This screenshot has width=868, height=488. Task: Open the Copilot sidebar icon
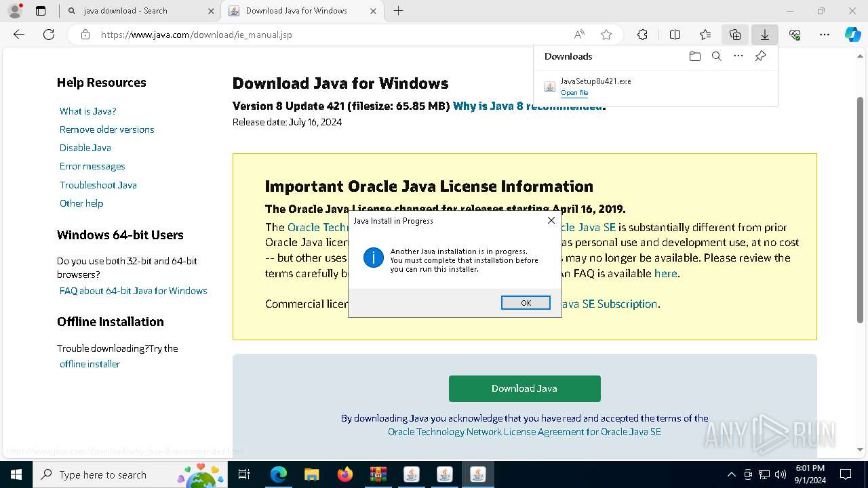coord(852,35)
